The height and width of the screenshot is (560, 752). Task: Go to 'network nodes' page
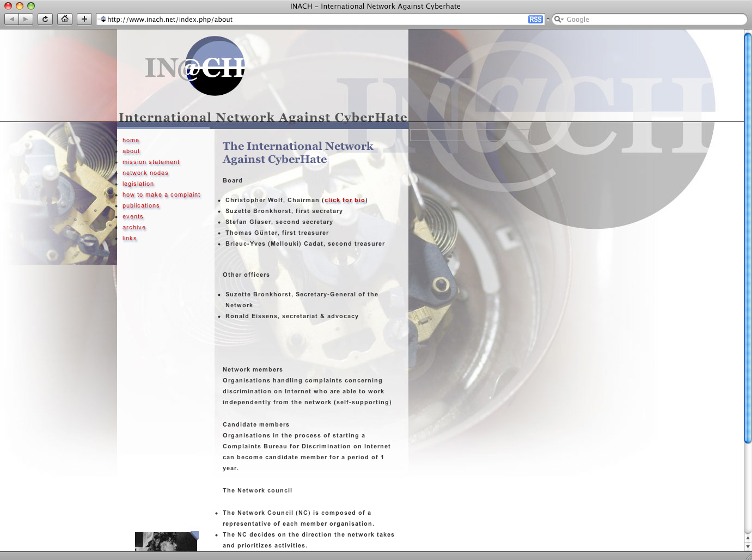(145, 173)
